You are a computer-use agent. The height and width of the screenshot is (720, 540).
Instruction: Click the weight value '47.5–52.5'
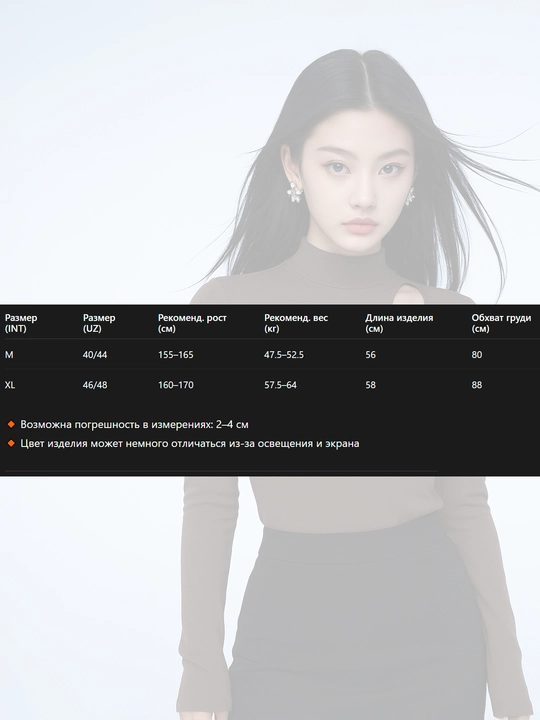(x=284, y=354)
